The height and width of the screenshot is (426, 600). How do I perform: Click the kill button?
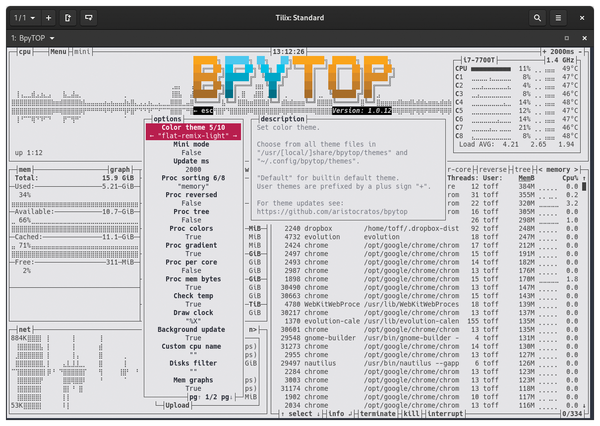pos(411,414)
